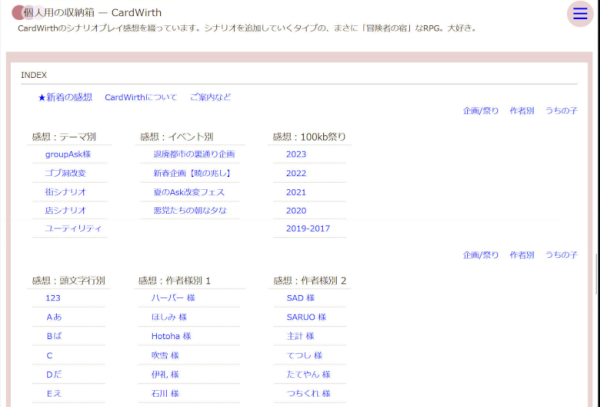Open the ほしみ 様 author link
The height and width of the screenshot is (407, 600).
point(169,317)
